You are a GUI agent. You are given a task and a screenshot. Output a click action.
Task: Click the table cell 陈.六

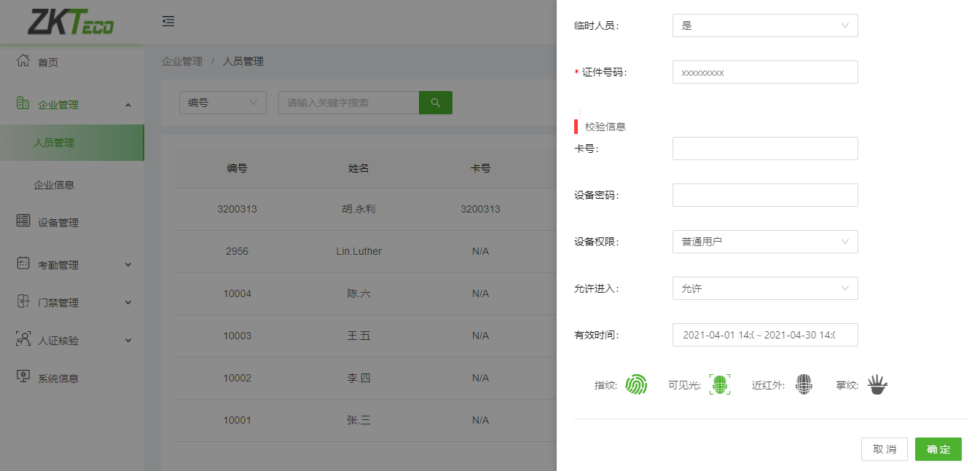[358, 293]
